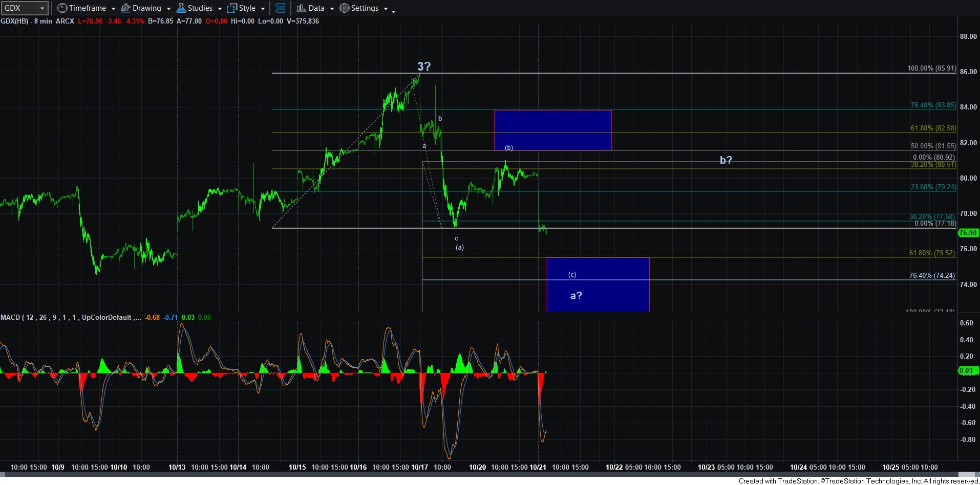Click the GDX symbol input field
Viewport: 980px width, 485px height.
coord(19,8)
